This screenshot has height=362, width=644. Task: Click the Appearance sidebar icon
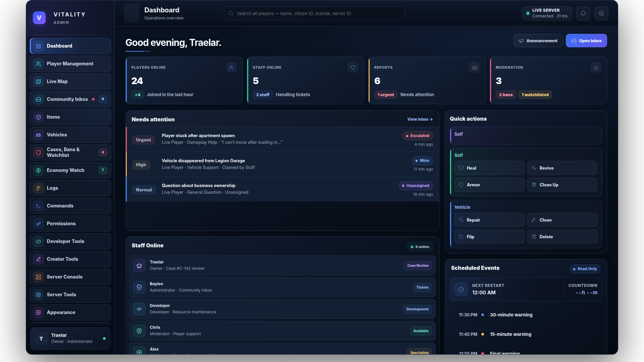[x=39, y=312]
